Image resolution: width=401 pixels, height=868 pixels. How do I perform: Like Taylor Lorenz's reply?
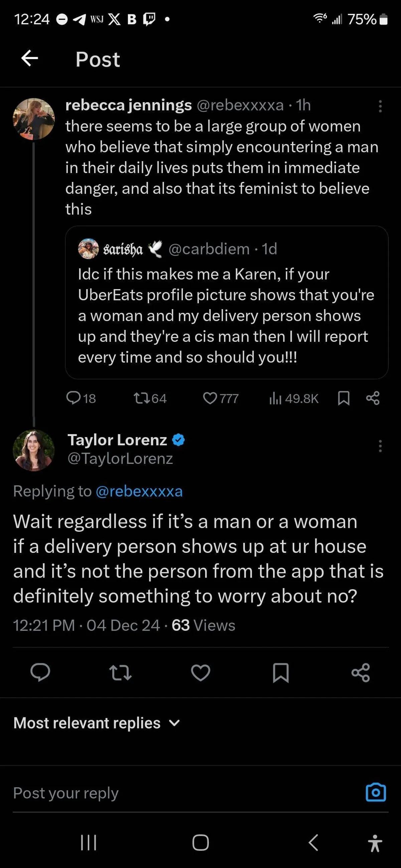(x=201, y=673)
